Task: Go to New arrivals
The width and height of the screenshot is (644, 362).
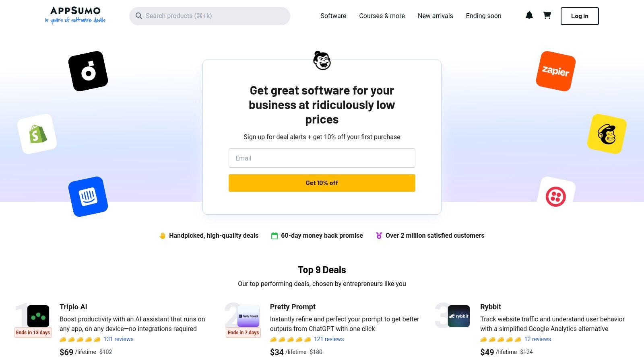Action: (435, 16)
